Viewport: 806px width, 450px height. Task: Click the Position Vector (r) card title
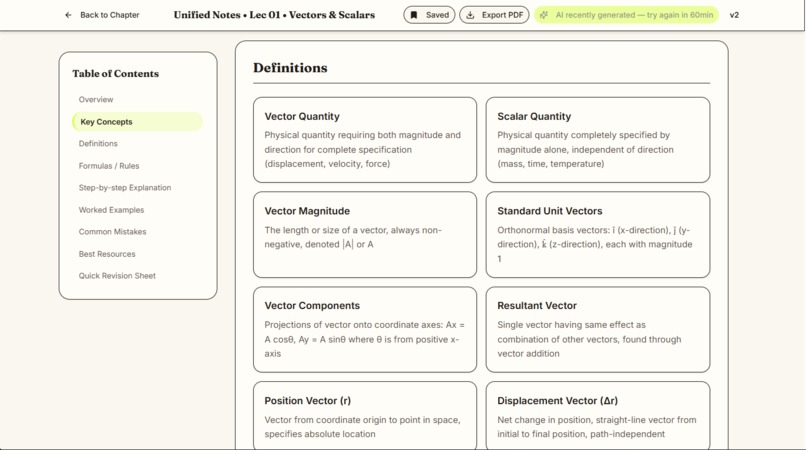point(307,401)
